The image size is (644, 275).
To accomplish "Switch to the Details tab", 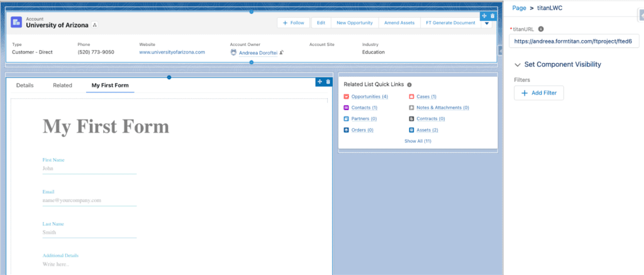I will 25,86.
